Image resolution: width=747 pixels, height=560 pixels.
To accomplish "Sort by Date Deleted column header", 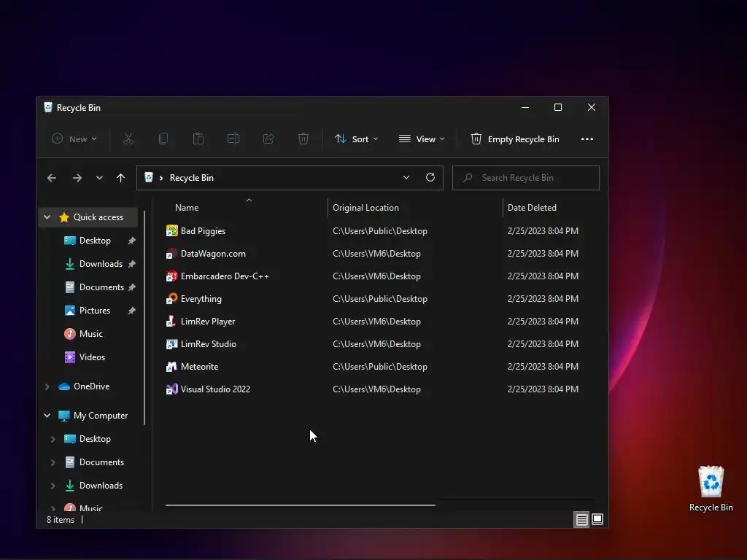I will (532, 208).
